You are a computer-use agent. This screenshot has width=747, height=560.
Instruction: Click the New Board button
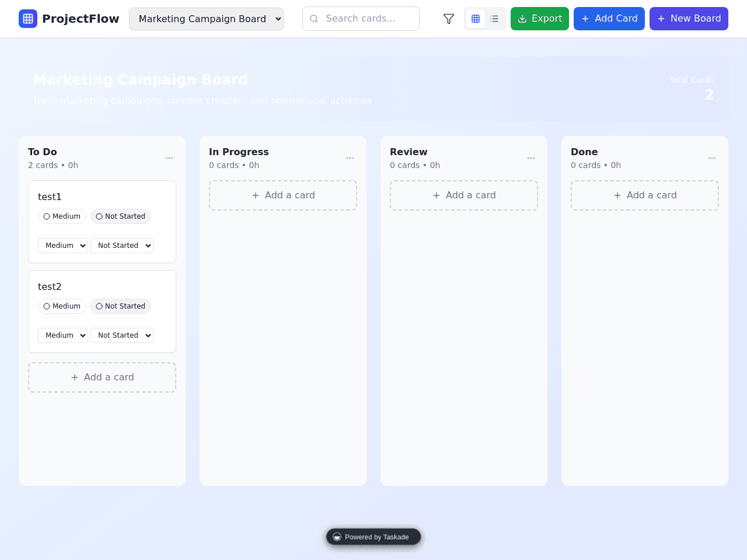click(689, 19)
